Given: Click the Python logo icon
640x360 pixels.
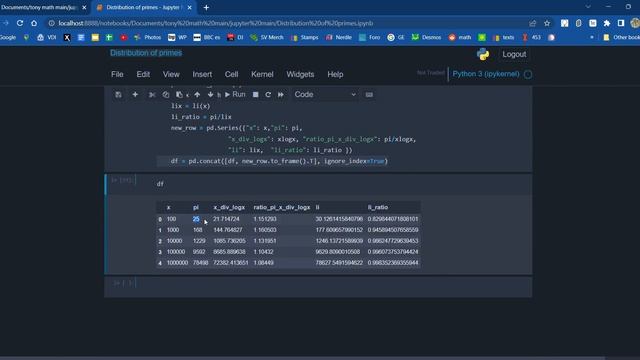Looking at the screenshot, I should tap(483, 54).
